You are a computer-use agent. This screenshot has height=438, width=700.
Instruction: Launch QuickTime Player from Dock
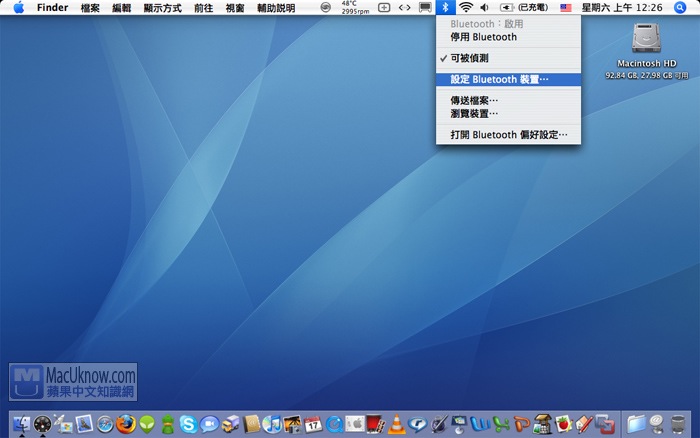click(x=334, y=424)
